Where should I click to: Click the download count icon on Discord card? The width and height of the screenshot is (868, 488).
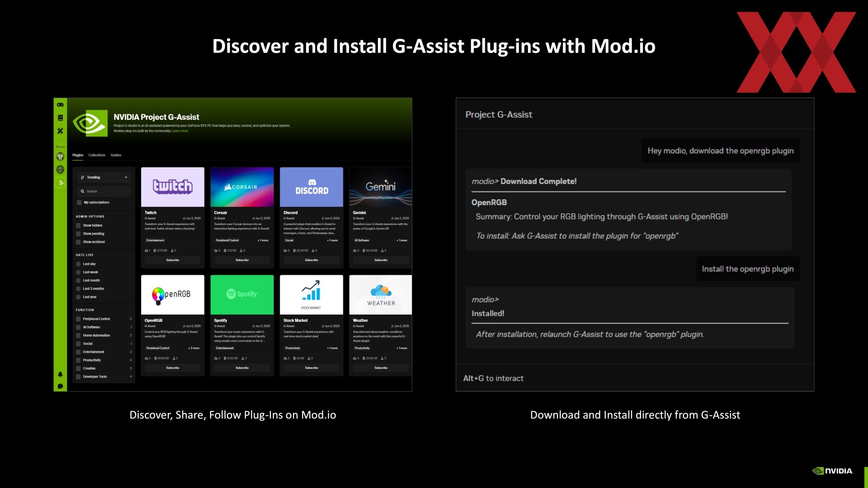pos(313,250)
